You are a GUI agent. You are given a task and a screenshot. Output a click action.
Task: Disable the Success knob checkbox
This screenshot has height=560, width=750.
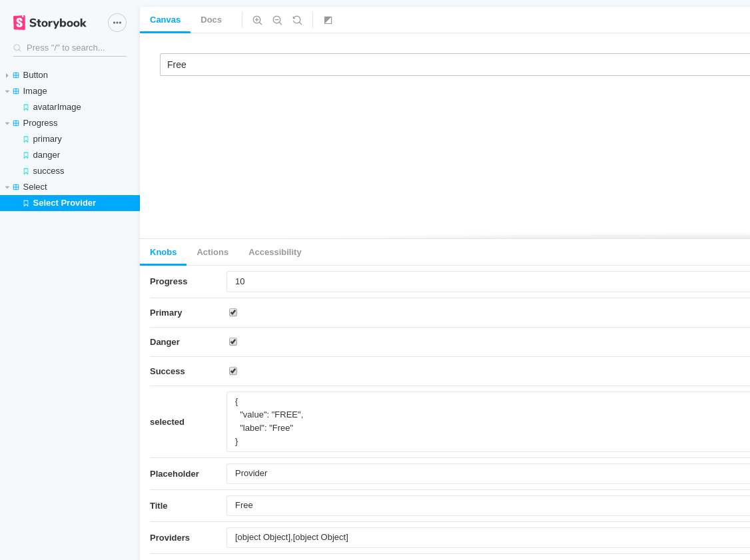tap(233, 371)
